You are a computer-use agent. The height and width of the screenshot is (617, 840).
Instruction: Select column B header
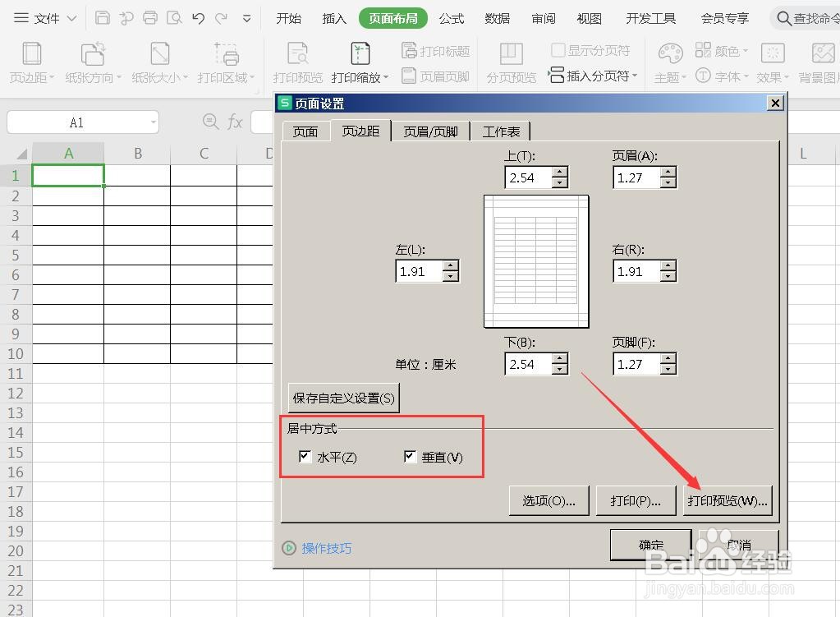tap(138, 154)
